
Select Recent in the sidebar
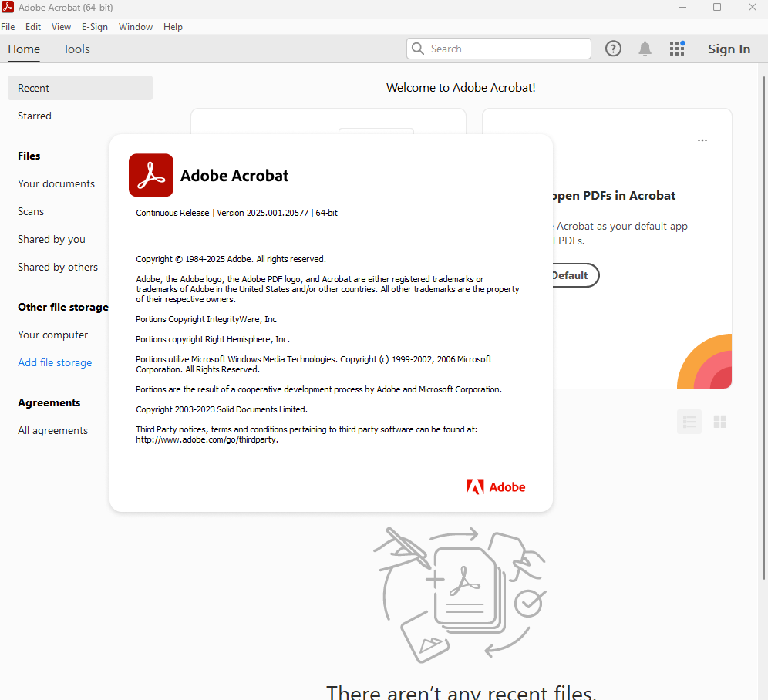coord(80,88)
